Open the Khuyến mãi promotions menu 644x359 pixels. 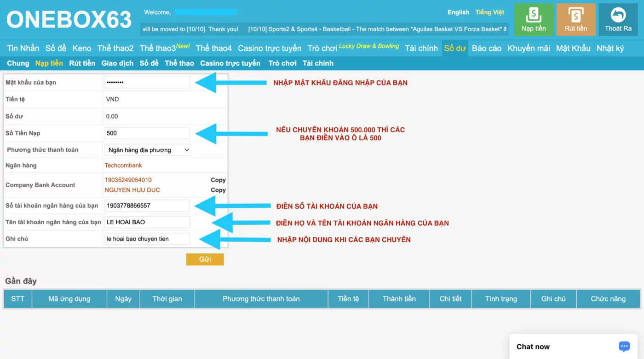[529, 48]
